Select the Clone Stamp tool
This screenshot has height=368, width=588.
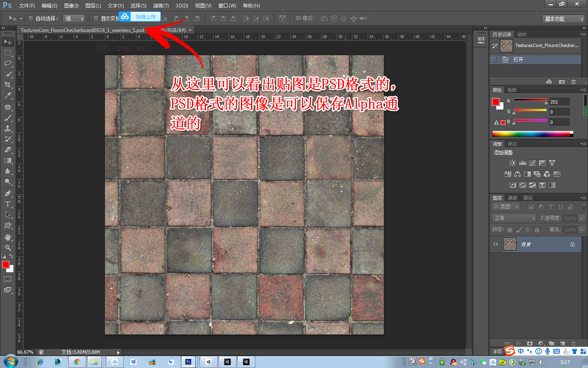[8, 128]
